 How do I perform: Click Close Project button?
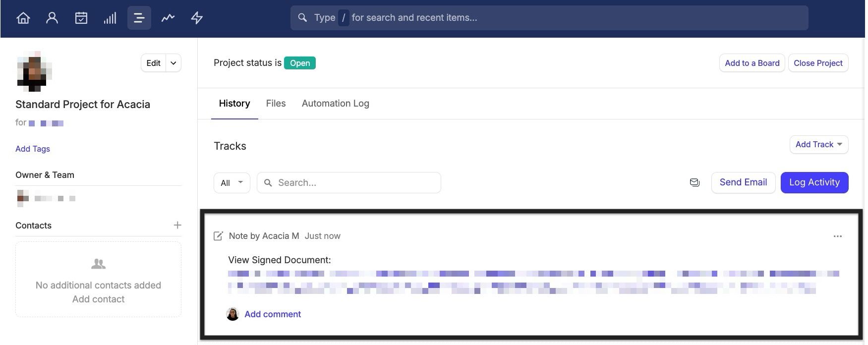click(818, 63)
